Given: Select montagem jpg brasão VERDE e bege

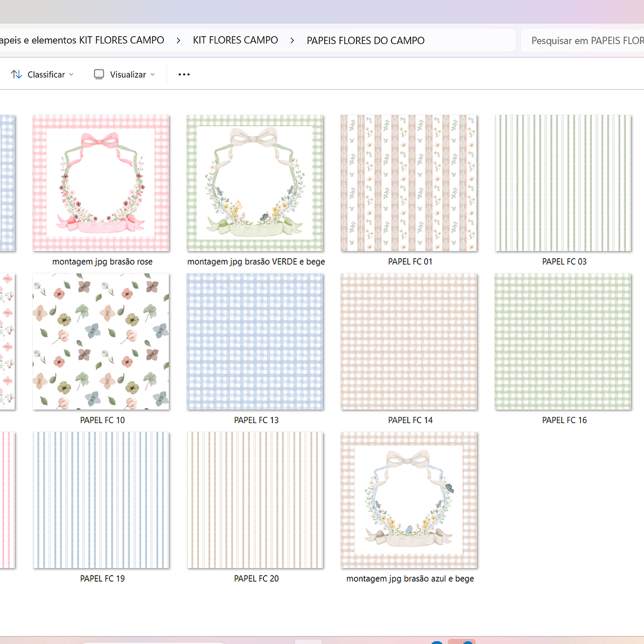Looking at the screenshot, I should point(255,184).
